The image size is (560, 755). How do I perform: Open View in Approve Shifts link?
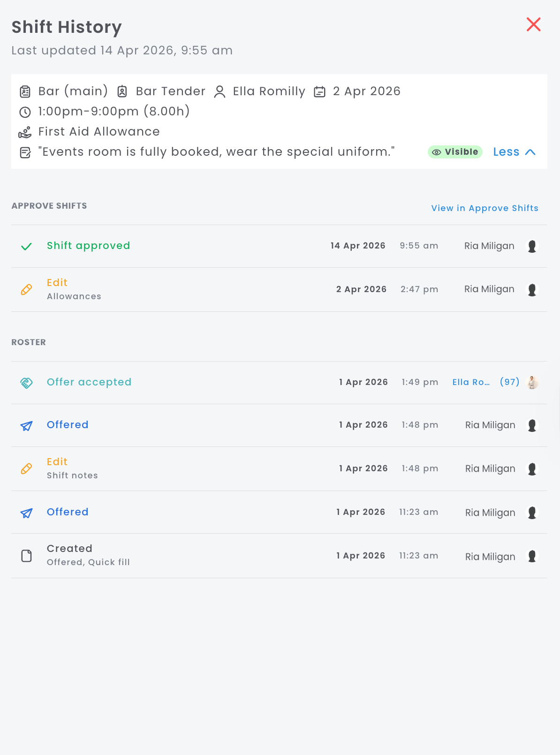click(x=484, y=208)
